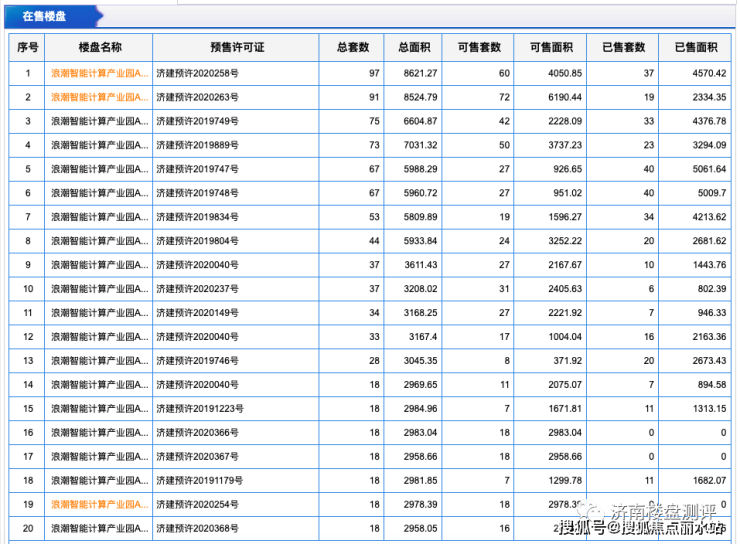
Task: Select permit 济建预许20191223号
Action: tap(200, 409)
